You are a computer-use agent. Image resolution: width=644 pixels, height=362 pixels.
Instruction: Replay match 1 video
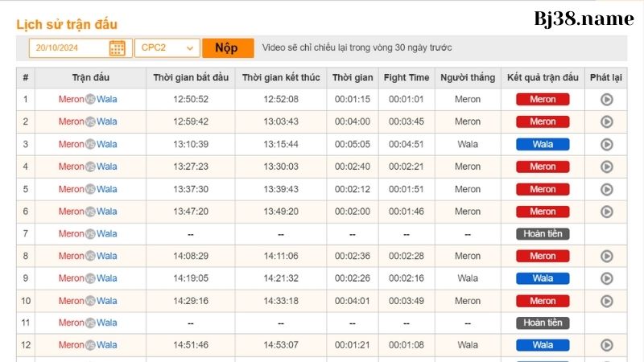tap(607, 100)
